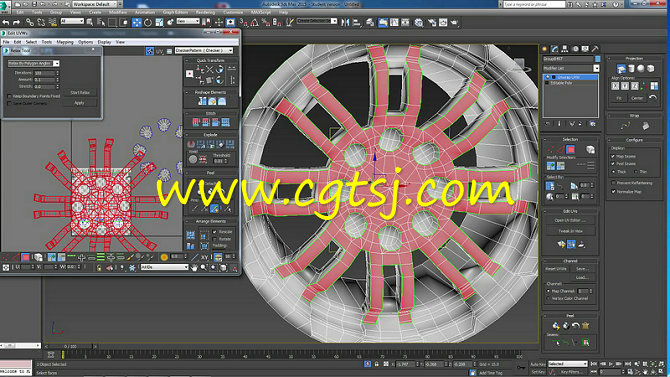Open Tools menu in Edit UVWs
Viewport: 670px width, 377px height.
tap(47, 42)
